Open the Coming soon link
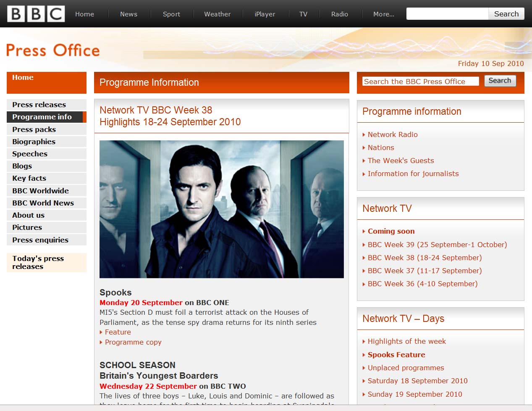The height and width of the screenshot is (411, 532). coord(391,231)
